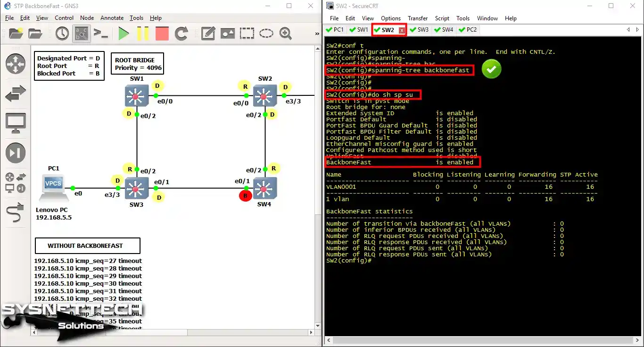Select WITHOUT BACKBONEFAST note box

(x=88, y=245)
